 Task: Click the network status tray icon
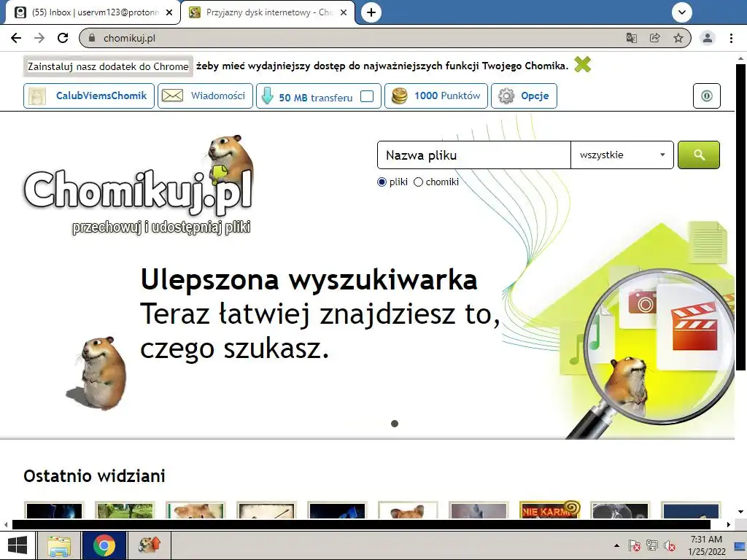pyautogui.click(x=651, y=545)
